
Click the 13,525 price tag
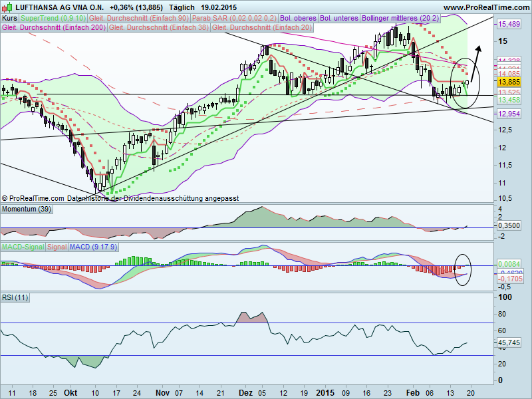click(x=509, y=92)
